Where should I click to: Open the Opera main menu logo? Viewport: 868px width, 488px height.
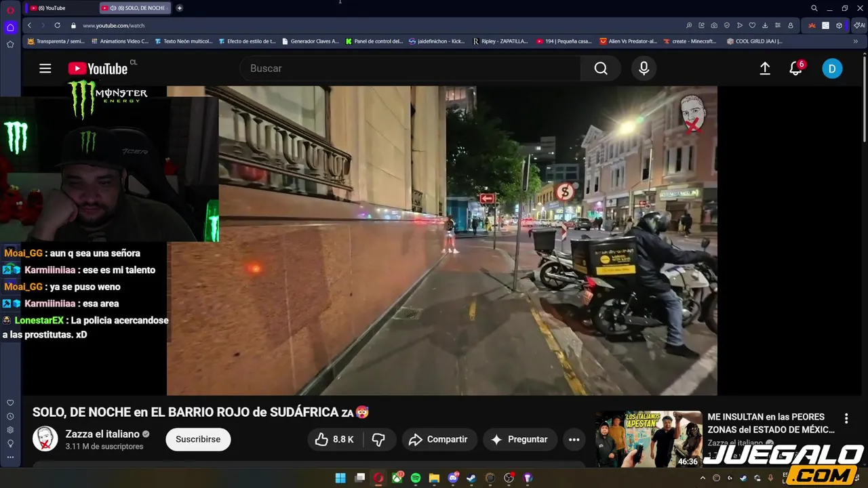[10, 9]
